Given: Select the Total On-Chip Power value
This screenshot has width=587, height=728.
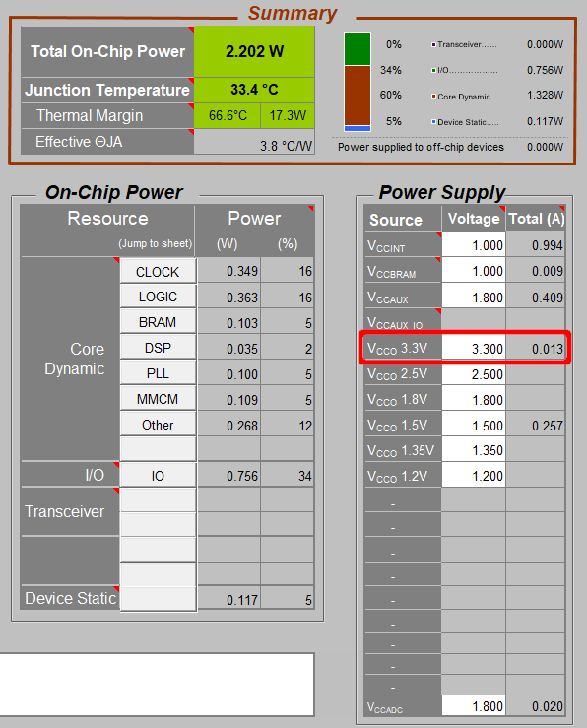Looking at the screenshot, I should click(x=254, y=51).
